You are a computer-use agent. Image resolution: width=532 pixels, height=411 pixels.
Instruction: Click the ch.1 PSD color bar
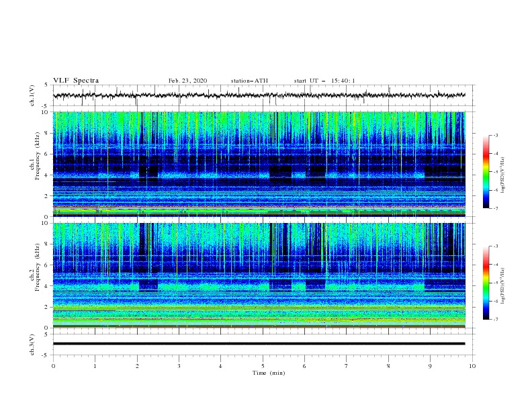(486, 172)
